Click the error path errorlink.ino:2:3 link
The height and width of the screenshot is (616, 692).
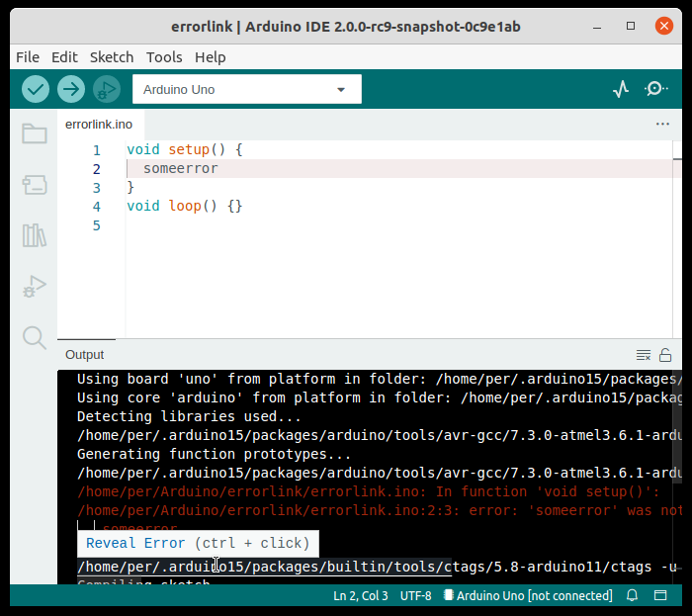268,510
